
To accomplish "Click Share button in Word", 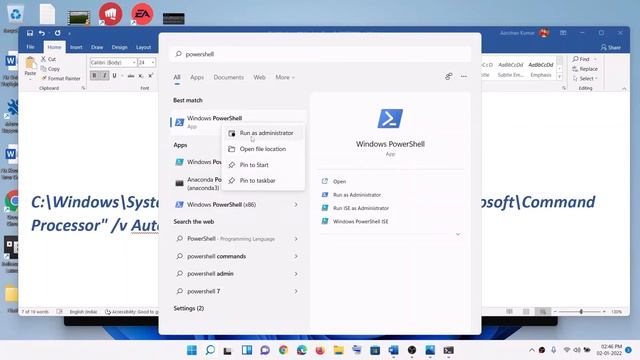I will click(x=611, y=48).
